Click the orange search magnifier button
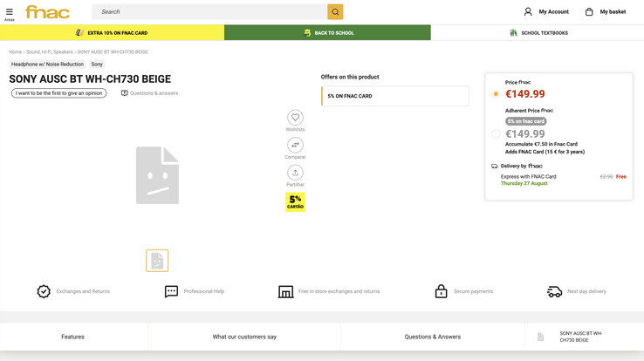The image size is (644, 361). coord(335,12)
